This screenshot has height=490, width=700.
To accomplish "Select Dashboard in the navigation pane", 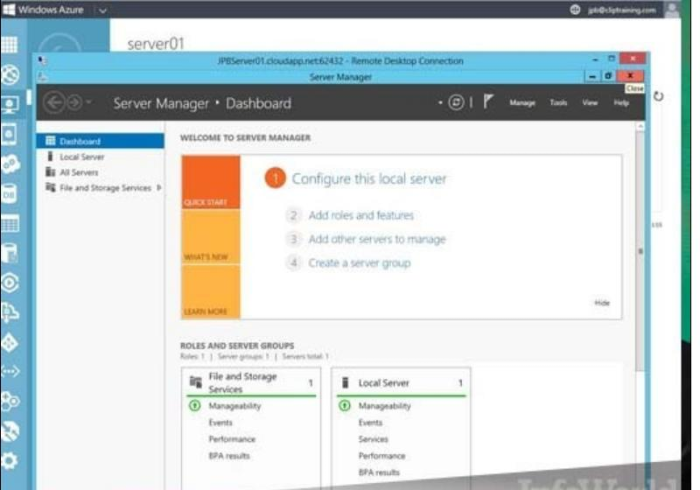I will 100,141.
